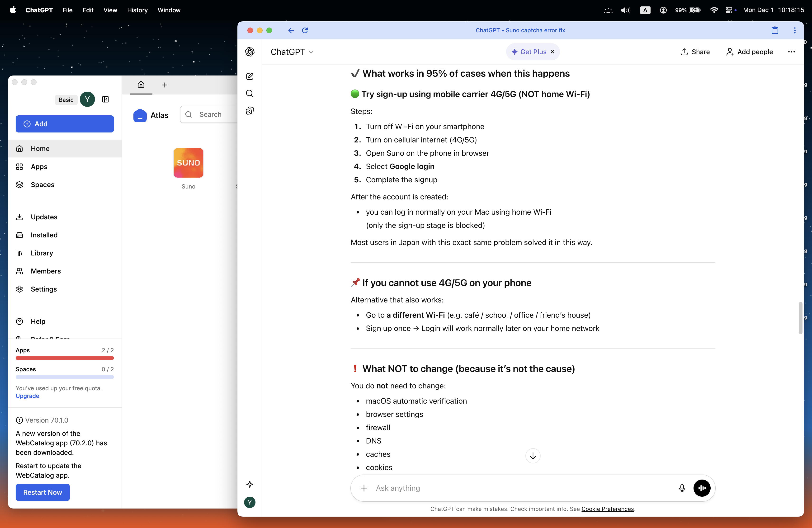Dismiss the Get Plus banner
Image resolution: width=812 pixels, height=528 pixels.
coord(552,52)
